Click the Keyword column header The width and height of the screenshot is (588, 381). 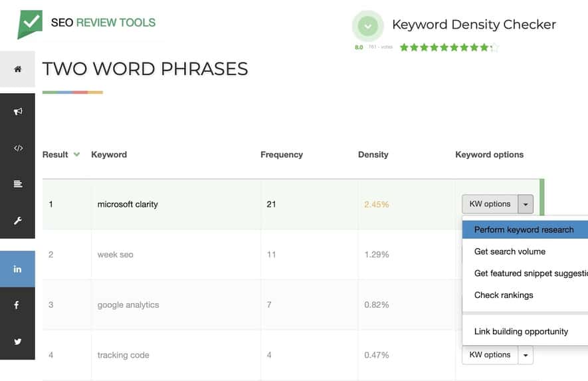pyautogui.click(x=109, y=155)
